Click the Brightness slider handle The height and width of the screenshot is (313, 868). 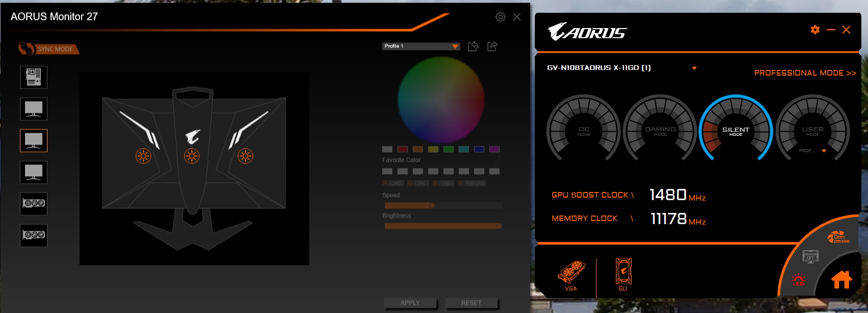[x=499, y=226]
